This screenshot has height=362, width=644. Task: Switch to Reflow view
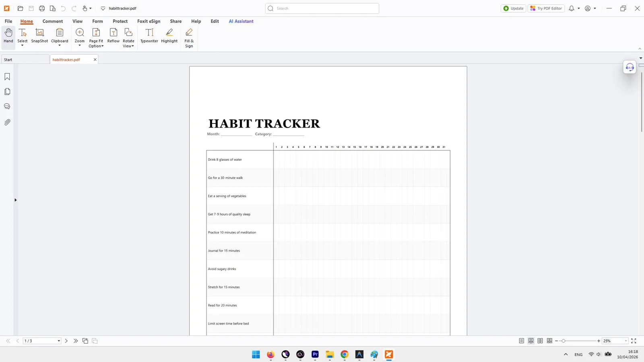[x=114, y=35]
